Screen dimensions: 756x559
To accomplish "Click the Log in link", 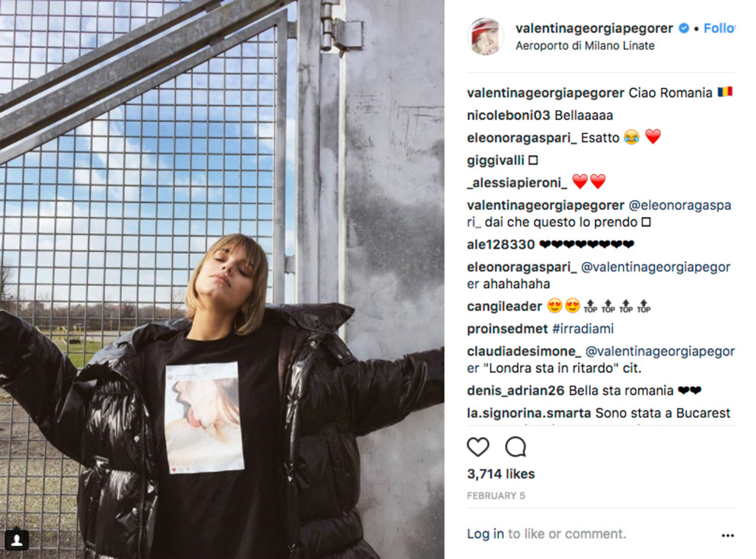I will [x=485, y=534].
